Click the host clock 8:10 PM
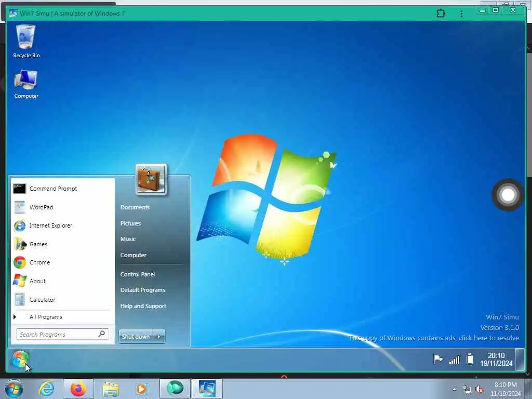The width and height of the screenshot is (532, 399). [x=506, y=389]
